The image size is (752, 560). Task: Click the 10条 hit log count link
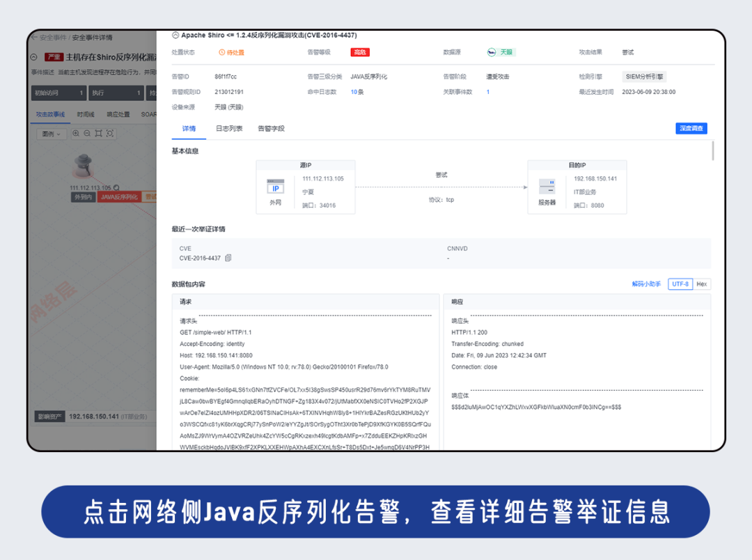pyautogui.click(x=358, y=91)
